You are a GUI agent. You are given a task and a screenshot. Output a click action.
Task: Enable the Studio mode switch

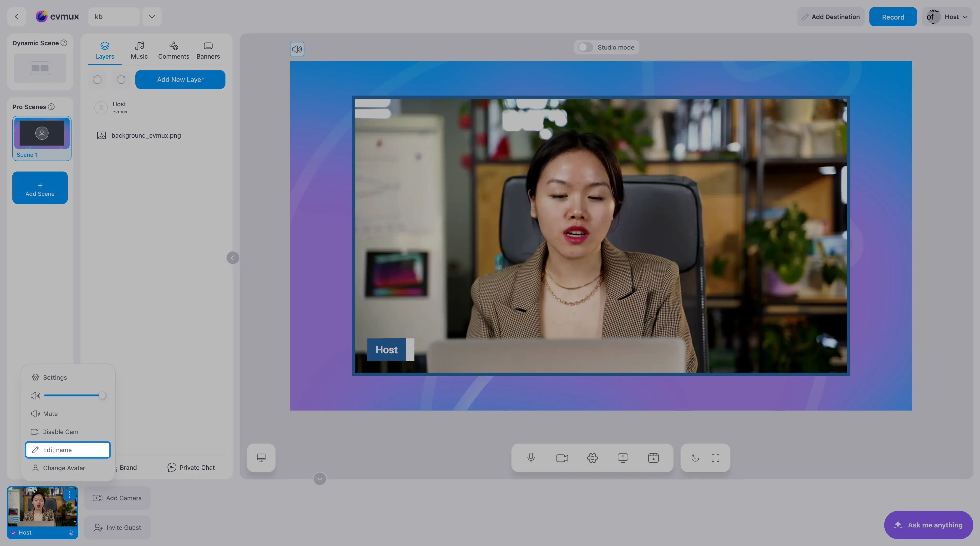pyautogui.click(x=585, y=47)
